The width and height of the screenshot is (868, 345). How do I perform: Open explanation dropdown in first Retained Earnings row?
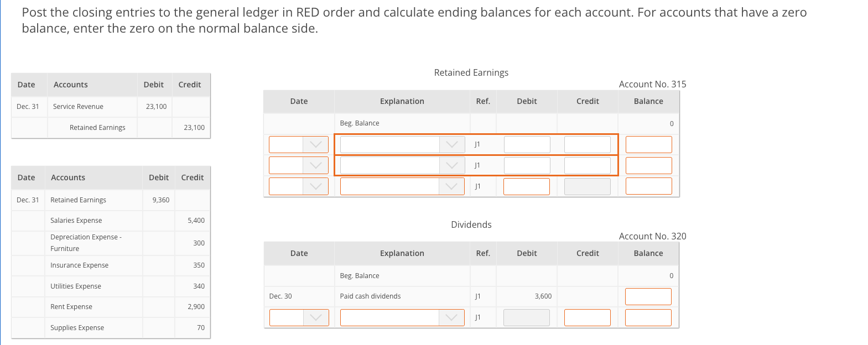point(402,144)
